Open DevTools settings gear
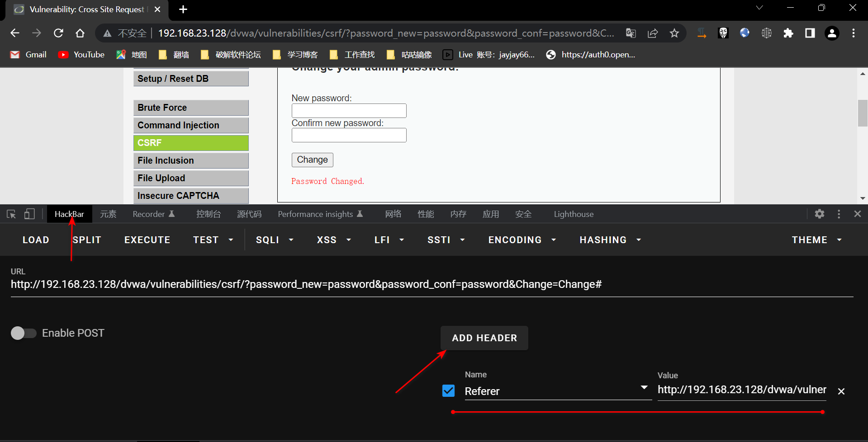 (x=820, y=214)
